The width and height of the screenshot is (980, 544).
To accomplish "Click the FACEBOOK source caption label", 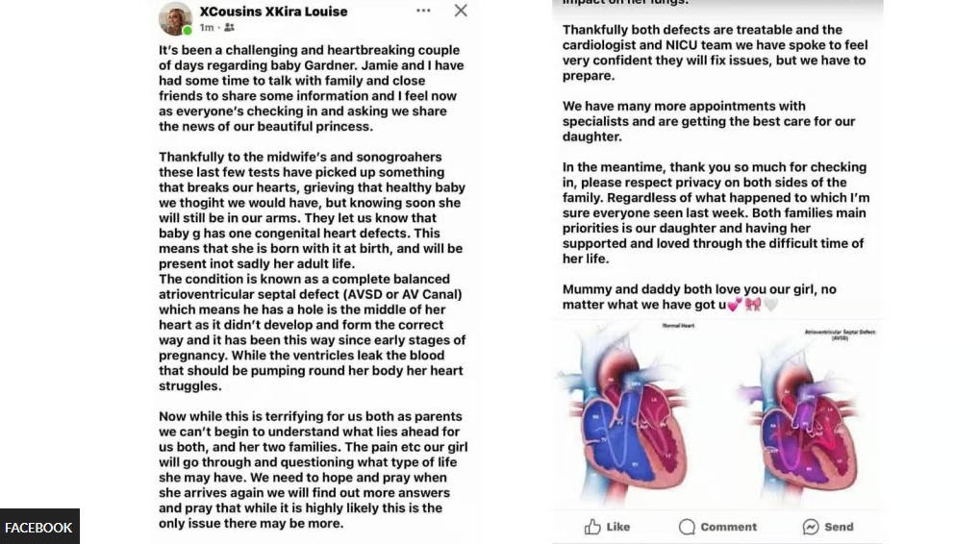I will (x=38, y=528).
